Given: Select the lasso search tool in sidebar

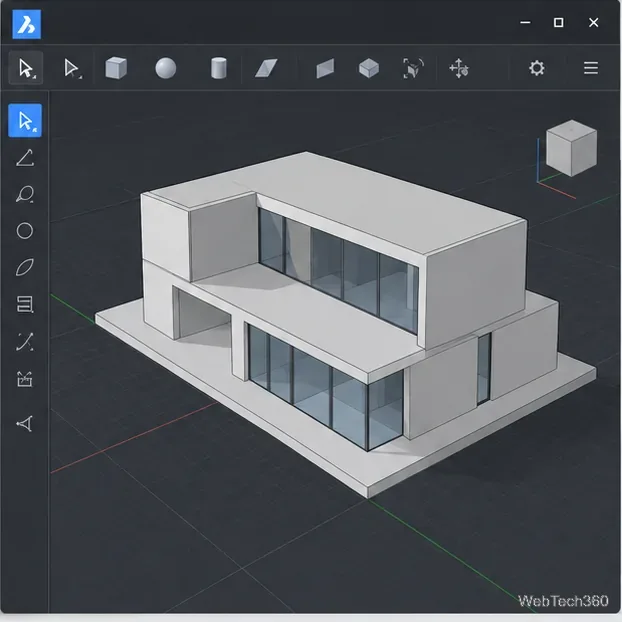Looking at the screenshot, I should click(25, 194).
